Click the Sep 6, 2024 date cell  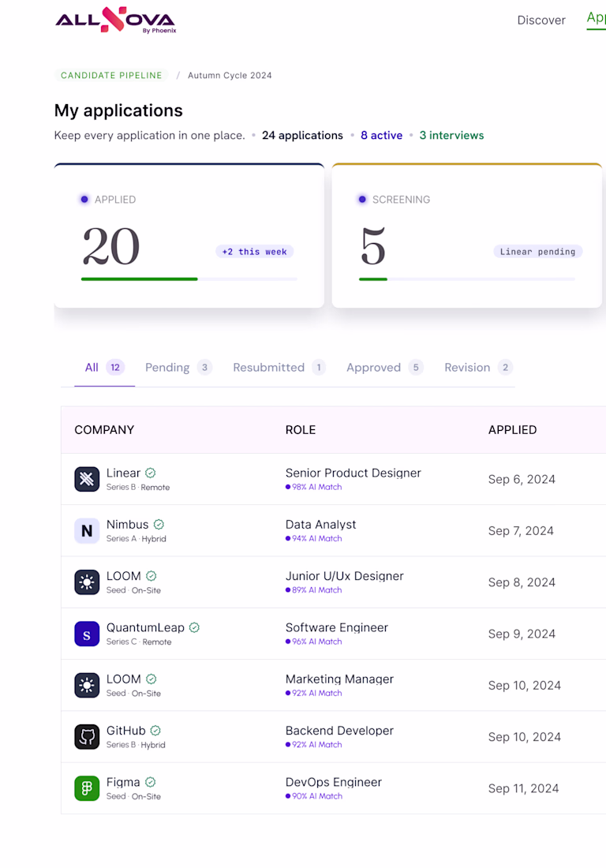(522, 480)
